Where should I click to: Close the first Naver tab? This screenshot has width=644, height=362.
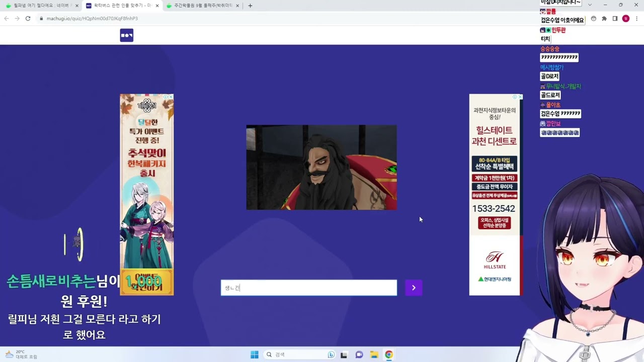(77, 6)
